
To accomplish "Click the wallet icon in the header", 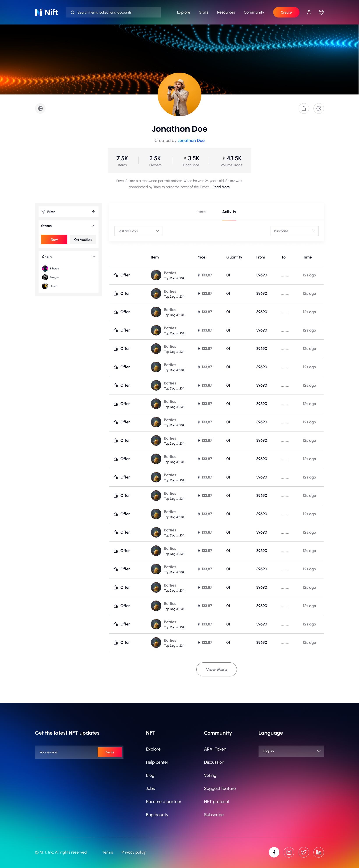I will point(321,12).
